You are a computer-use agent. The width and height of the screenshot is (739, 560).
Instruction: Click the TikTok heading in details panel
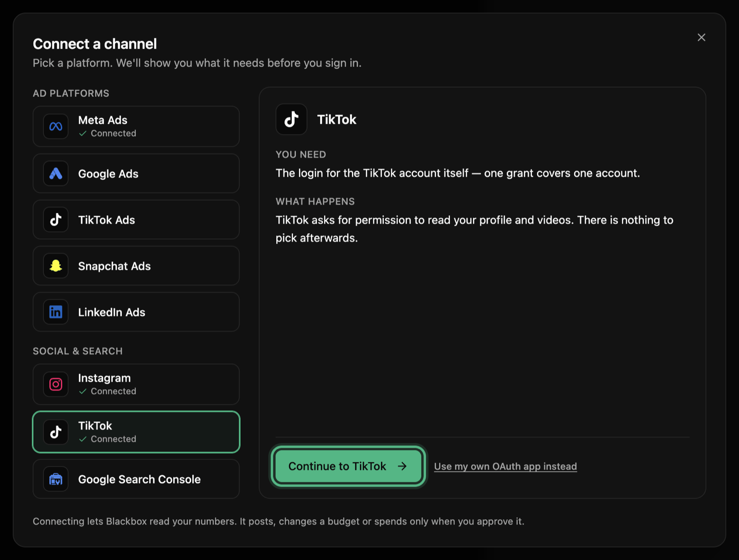(337, 120)
